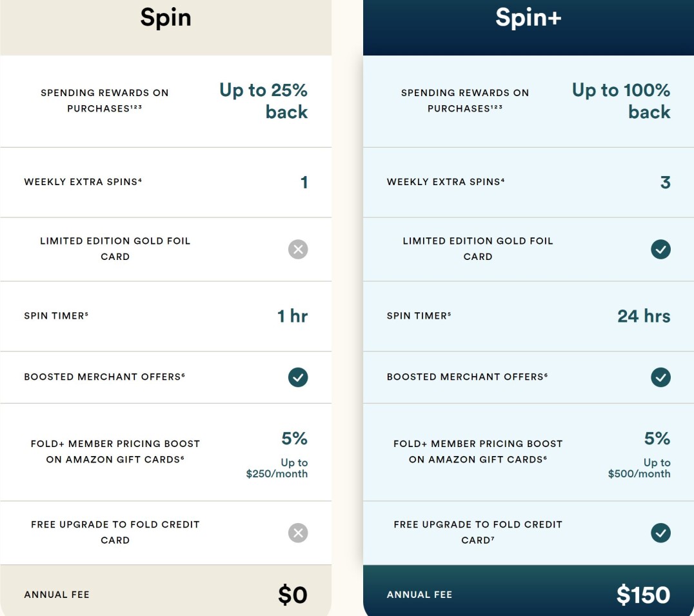Click 'Up to $250/month' Amazon boost text

pyautogui.click(x=277, y=468)
